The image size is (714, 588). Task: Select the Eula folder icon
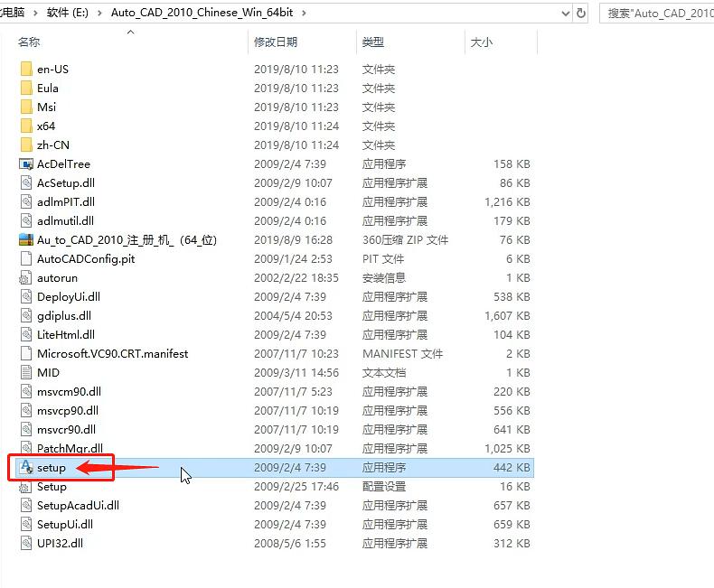[26, 89]
